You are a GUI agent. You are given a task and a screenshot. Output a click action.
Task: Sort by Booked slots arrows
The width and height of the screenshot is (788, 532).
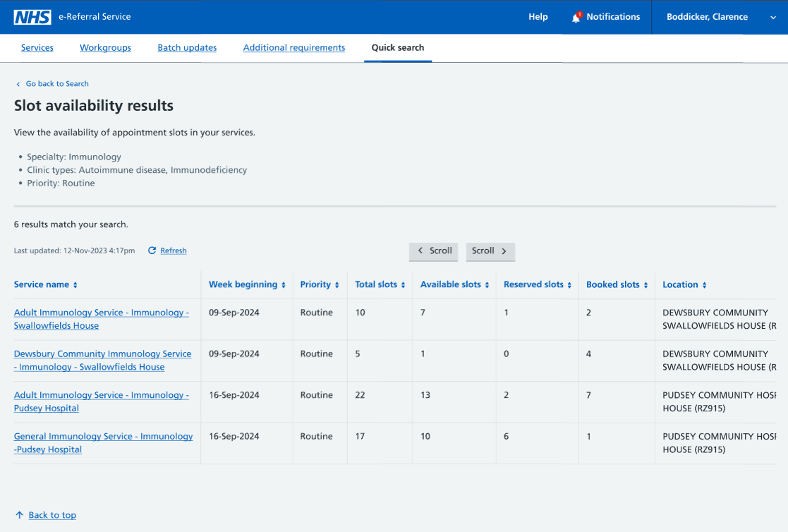(645, 285)
